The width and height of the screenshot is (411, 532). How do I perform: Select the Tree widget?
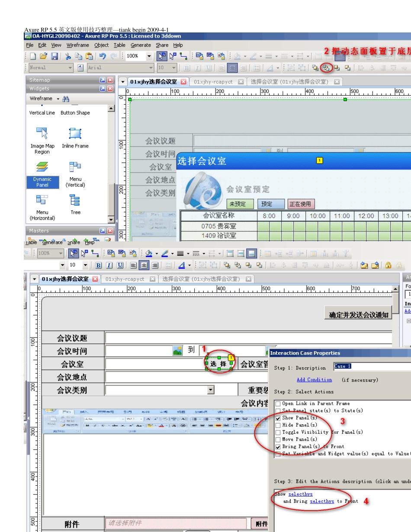pos(75,205)
